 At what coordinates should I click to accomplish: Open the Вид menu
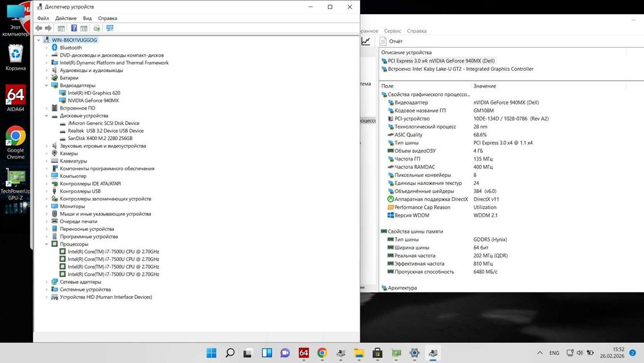tap(87, 18)
